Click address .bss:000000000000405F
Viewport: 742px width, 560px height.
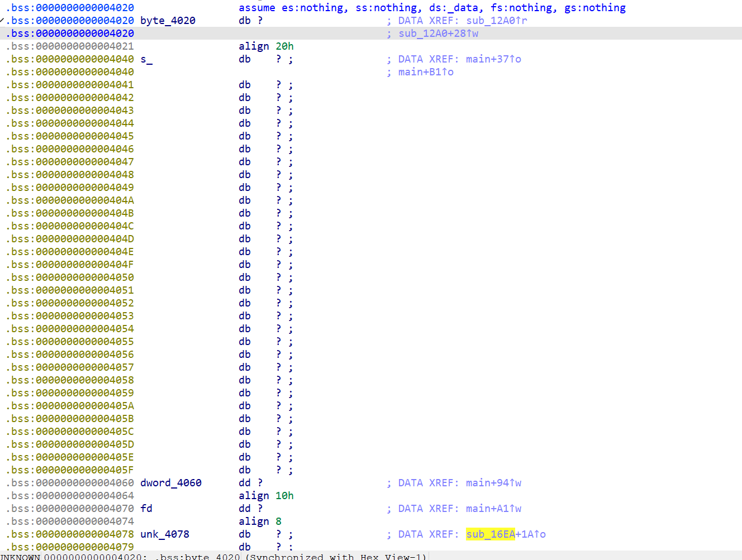coord(70,470)
